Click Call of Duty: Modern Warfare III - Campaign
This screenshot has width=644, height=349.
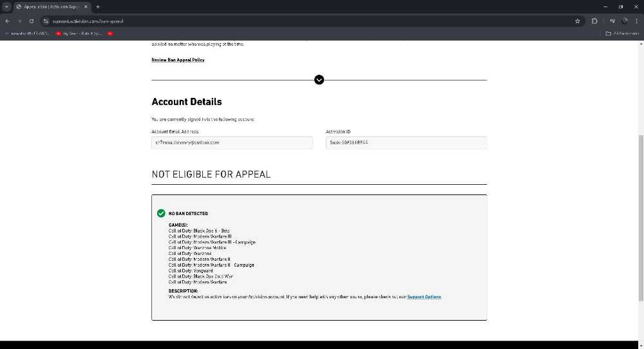212,242
